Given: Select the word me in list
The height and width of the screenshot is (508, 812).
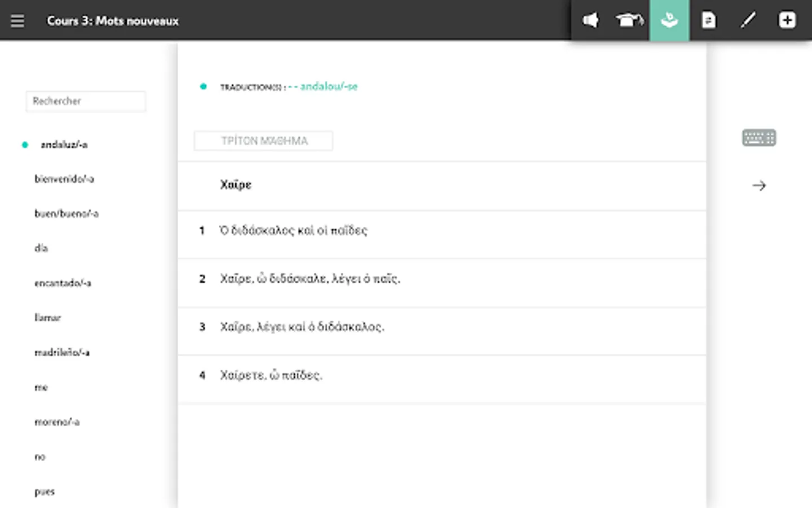Looking at the screenshot, I should 41,387.
